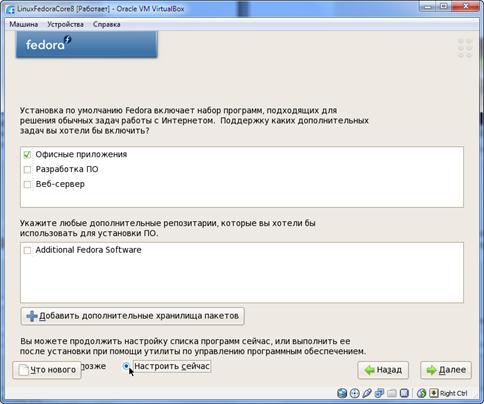Click Добавить дополнительные хранилища пакетов button
This screenshot has width=484, height=404.
coord(133,316)
